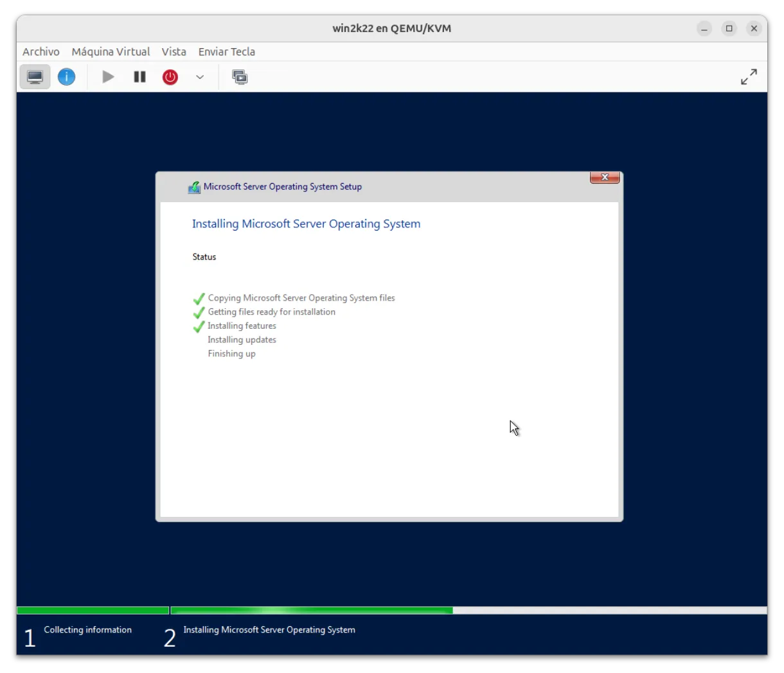This screenshot has width=784, height=673.
Task: Show the graphical console monitor view
Action: 35,77
